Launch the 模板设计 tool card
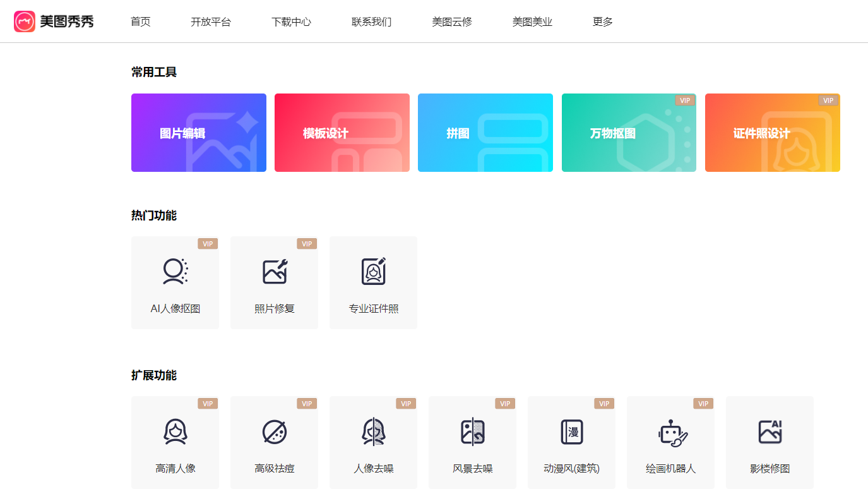 point(342,133)
